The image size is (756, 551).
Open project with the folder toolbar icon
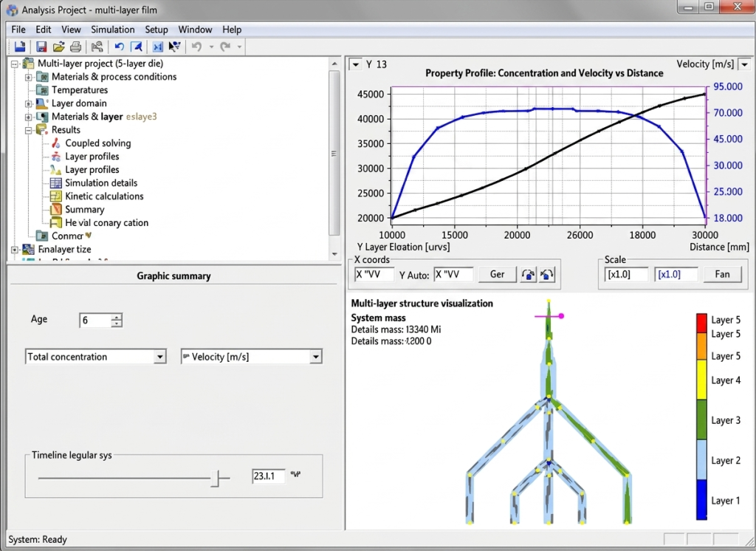pyautogui.click(x=59, y=47)
